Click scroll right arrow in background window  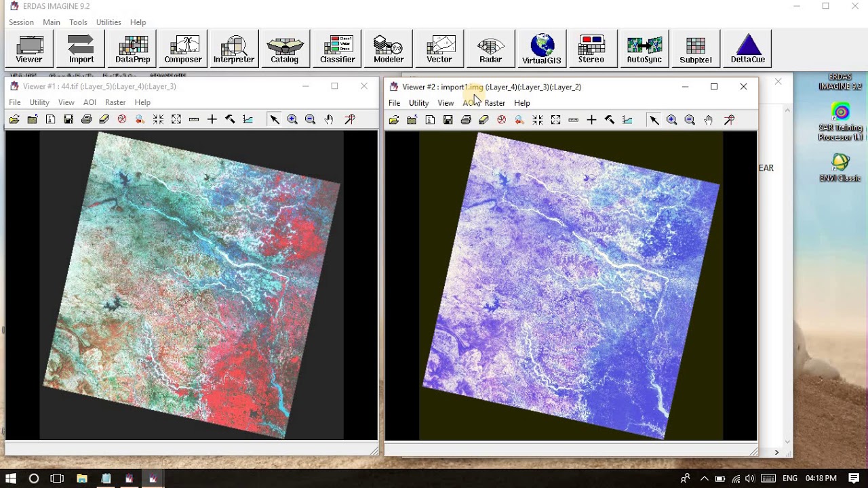777,452
